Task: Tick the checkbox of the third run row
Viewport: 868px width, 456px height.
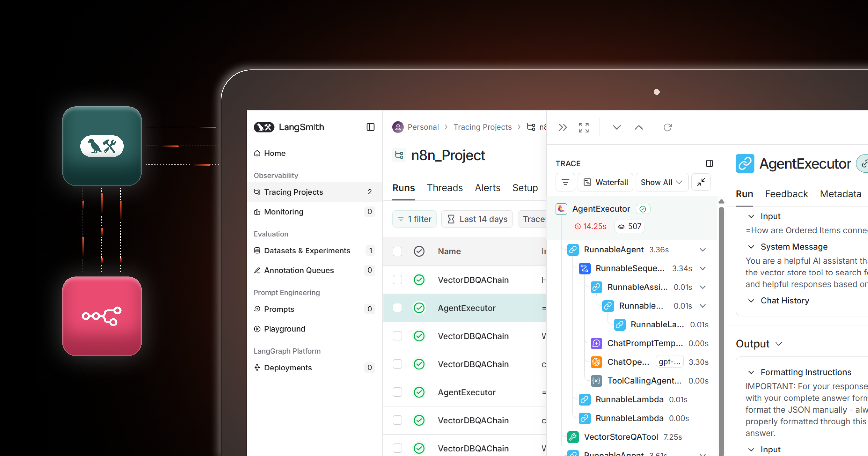Action: pos(397,336)
